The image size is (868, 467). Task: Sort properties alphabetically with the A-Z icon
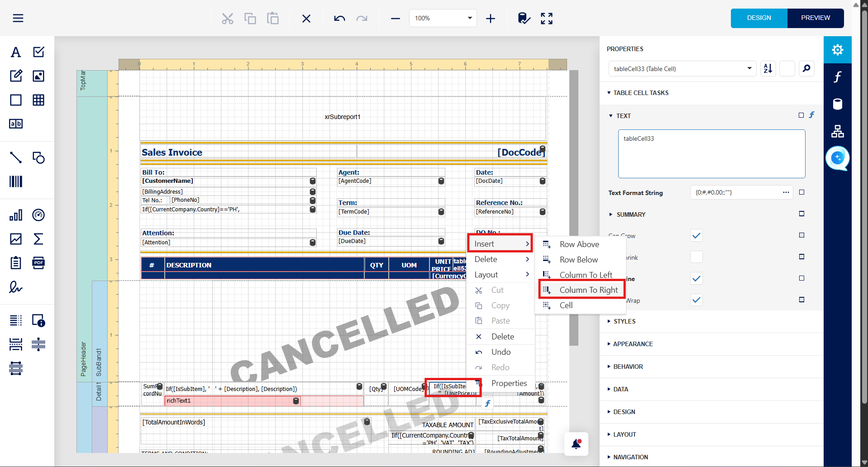pyautogui.click(x=768, y=68)
